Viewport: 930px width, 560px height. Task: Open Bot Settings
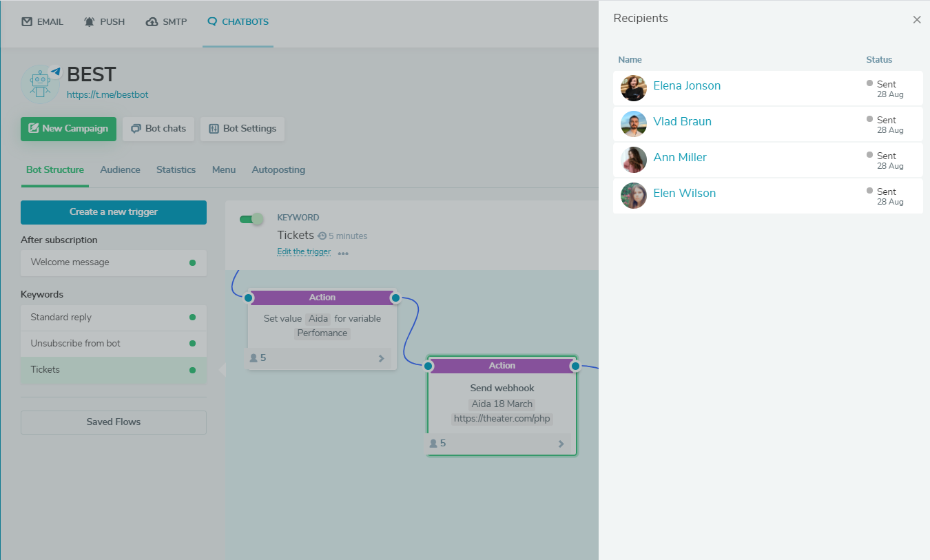[x=242, y=128]
